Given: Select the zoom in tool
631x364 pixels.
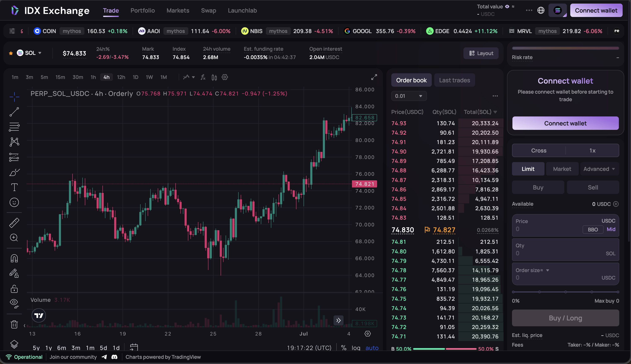Looking at the screenshot, I should point(14,238).
